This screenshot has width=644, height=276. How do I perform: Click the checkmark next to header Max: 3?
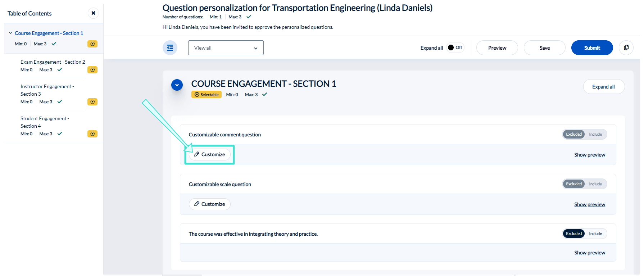249,17
